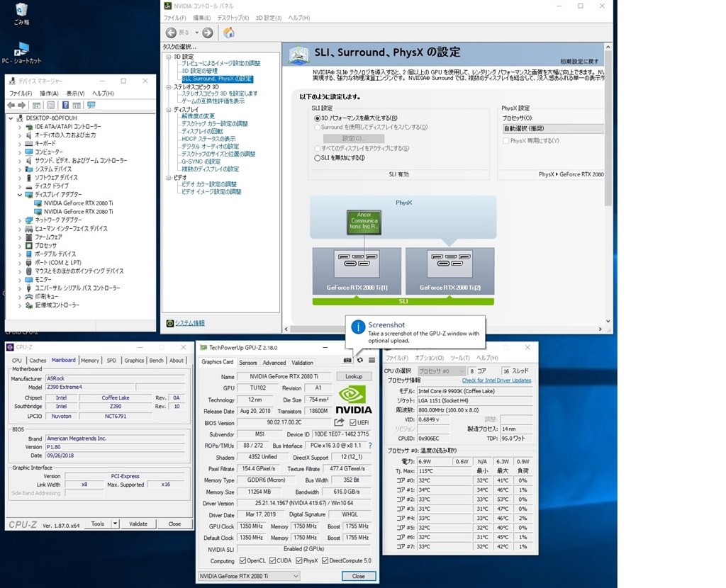The image size is (726, 588).
Task: Click the back arrow in Device Manager toolbar
Action: click(x=11, y=105)
